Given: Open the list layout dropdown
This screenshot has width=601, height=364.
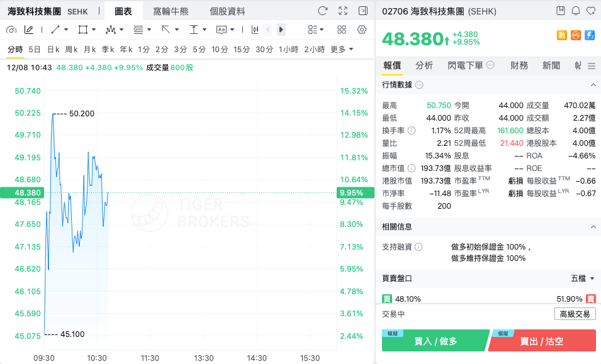Looking at the screenshot, I should (316, 30).
